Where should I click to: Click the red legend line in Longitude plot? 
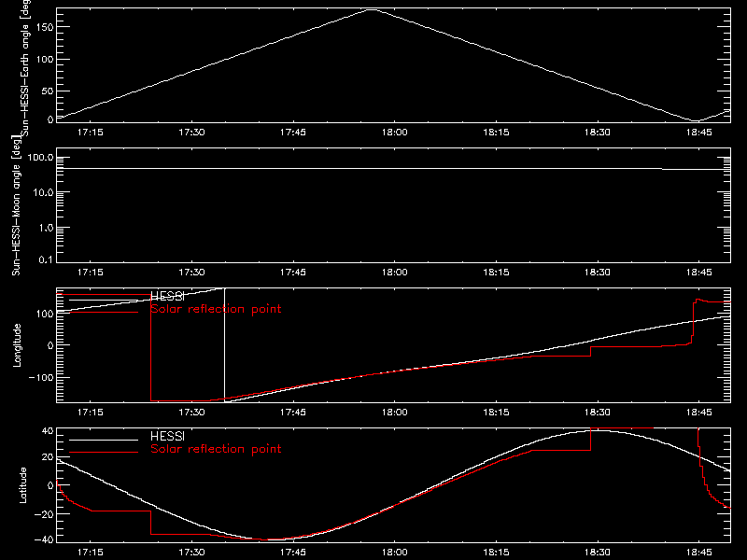(x=104, y=313)
